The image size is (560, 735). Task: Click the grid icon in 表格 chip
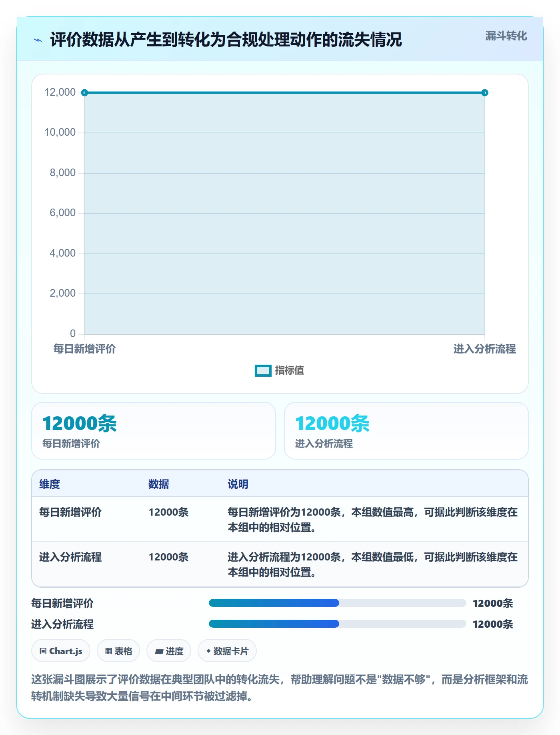(108, 651)
